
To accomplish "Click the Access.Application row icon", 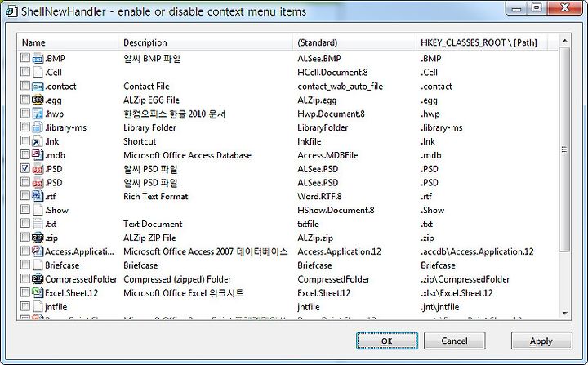I will point(38,251).
